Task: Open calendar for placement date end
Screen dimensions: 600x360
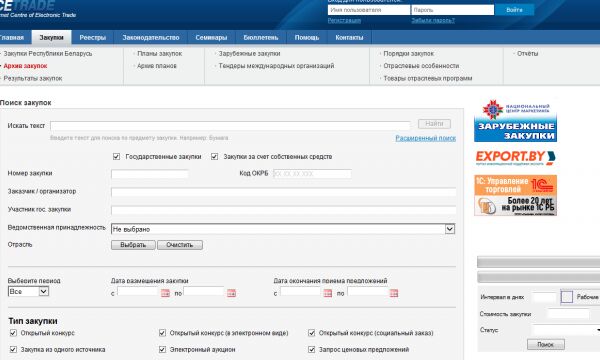Action: click(232, 293)
